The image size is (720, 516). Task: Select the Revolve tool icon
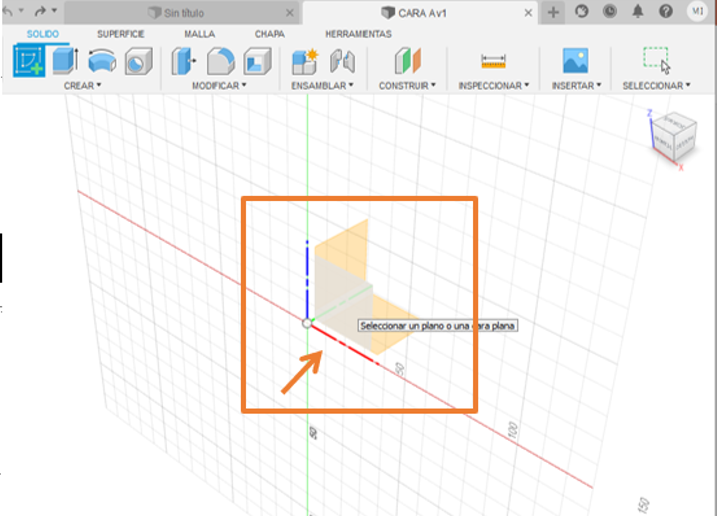[102, 61]
